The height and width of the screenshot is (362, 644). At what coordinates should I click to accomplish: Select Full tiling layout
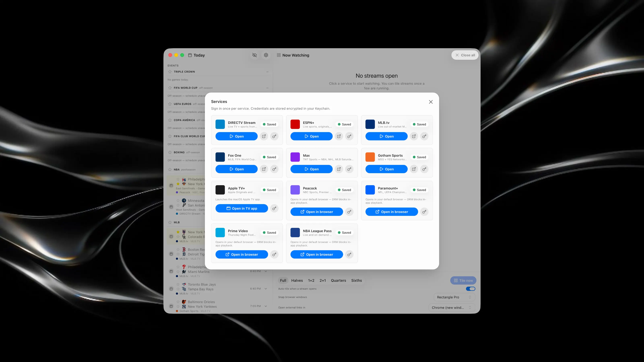click(283, 280)
